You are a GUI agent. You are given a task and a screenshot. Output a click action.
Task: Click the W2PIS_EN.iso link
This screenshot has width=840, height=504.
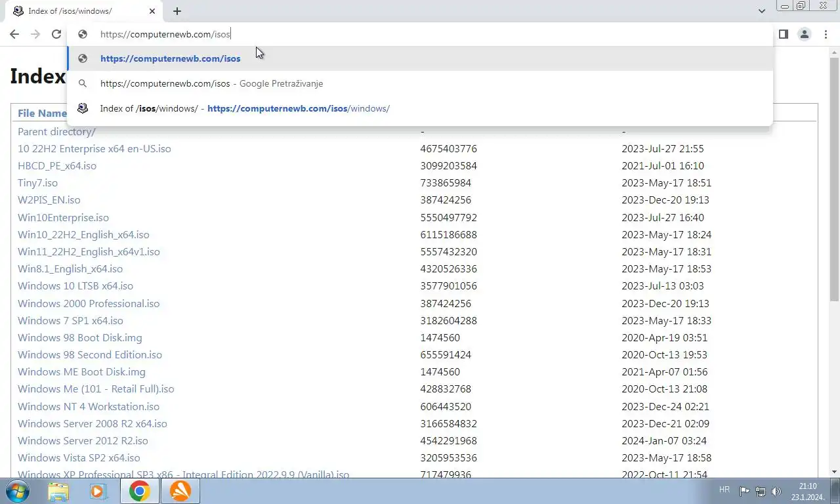click(x=49, y=199)
